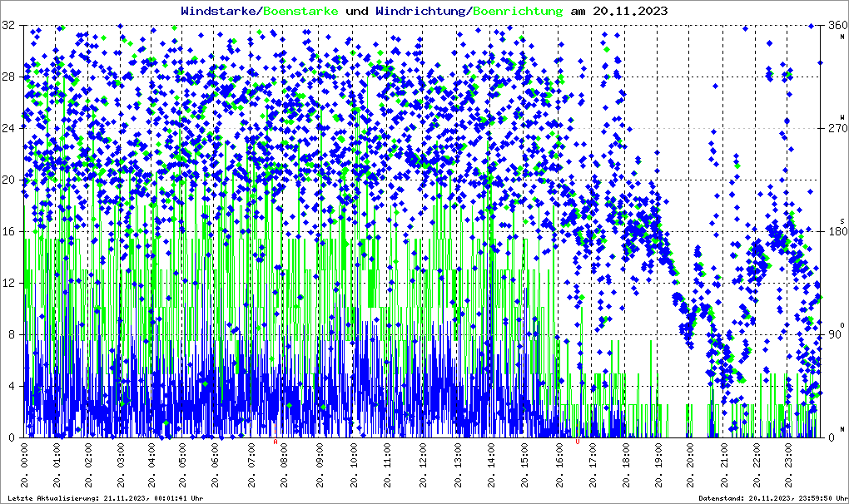Select the "8" wind-speed axis label

[12, 334]
